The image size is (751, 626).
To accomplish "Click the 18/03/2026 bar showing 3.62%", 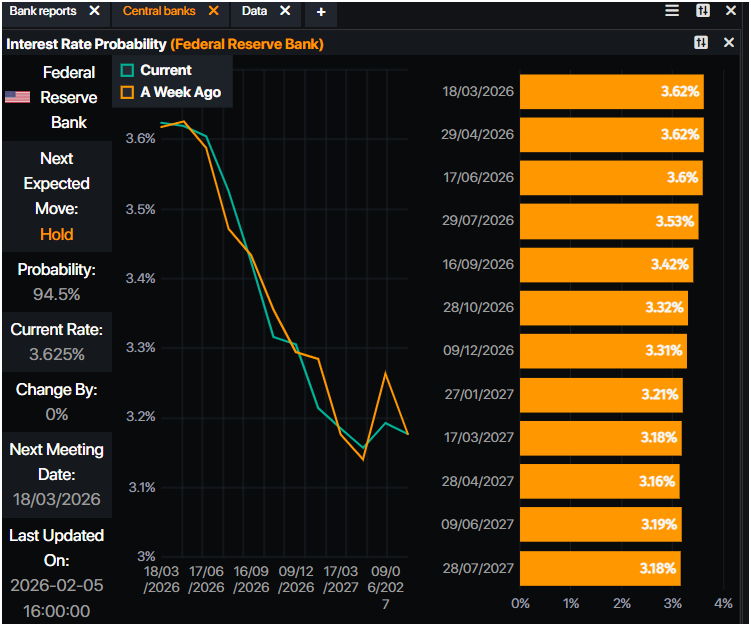I will [x=611, y=91].
